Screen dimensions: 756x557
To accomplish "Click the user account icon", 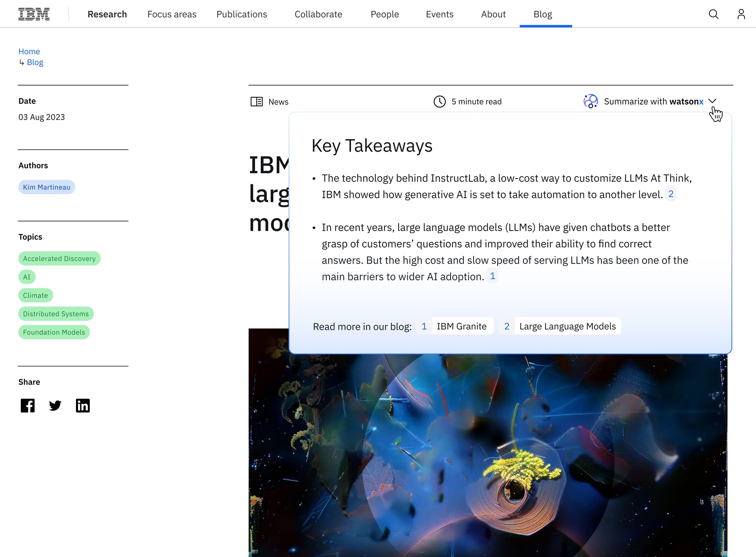I will click(x=741, y=14).
